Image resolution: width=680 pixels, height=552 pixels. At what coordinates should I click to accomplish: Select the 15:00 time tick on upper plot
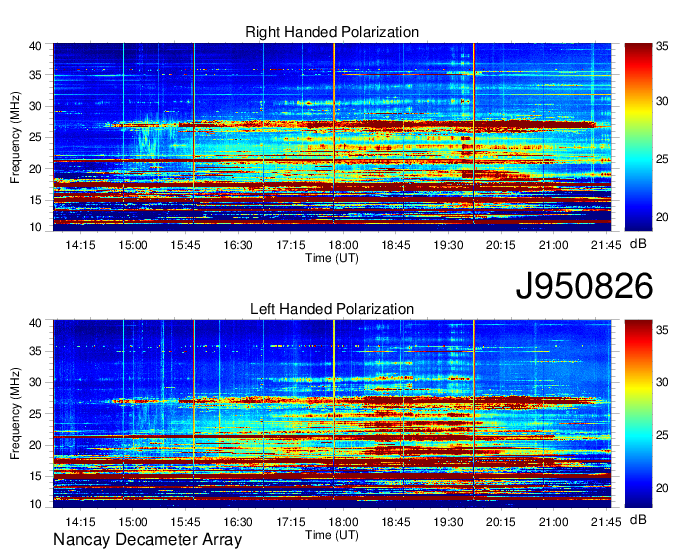133,245
